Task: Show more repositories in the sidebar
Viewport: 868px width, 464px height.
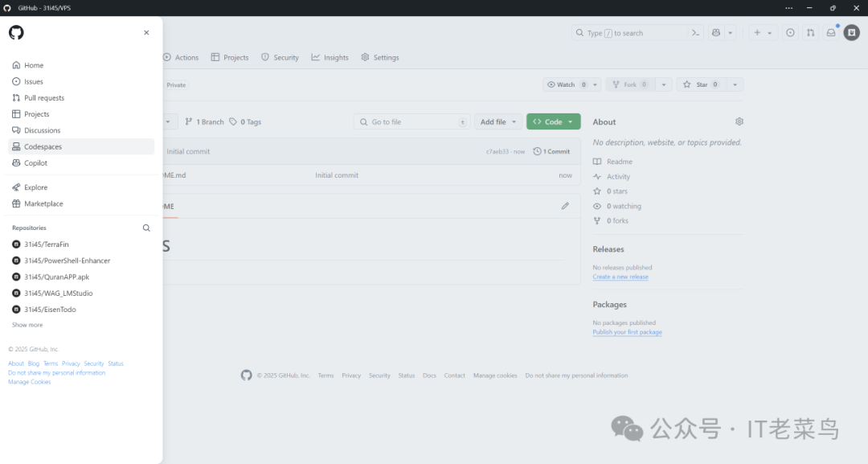Action: [x=27, y=325]
